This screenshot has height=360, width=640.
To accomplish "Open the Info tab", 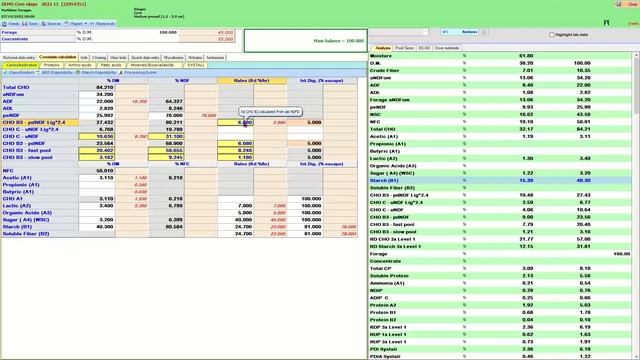I will 84,58.
